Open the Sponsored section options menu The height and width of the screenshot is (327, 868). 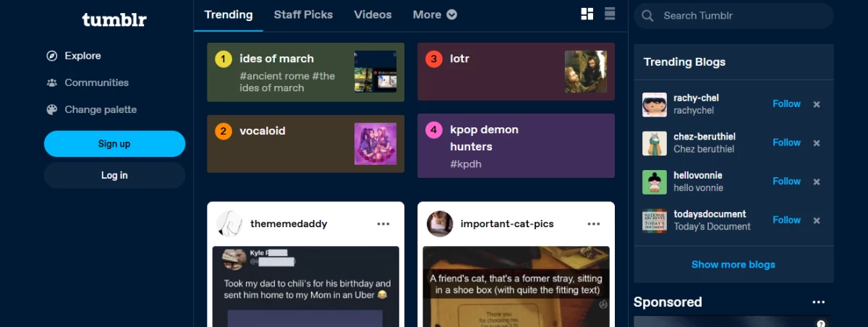[819, 302]
